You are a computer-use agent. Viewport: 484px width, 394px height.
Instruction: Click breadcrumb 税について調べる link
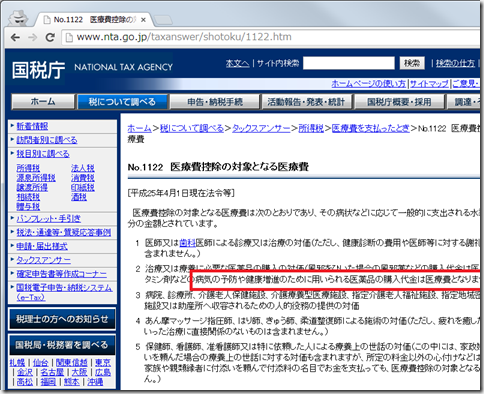192,128
